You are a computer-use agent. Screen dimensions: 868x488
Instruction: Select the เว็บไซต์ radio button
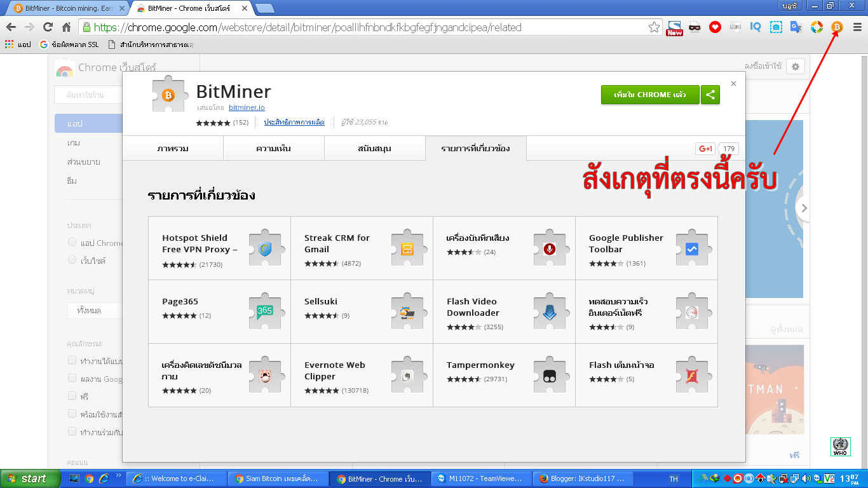[72, 260]
